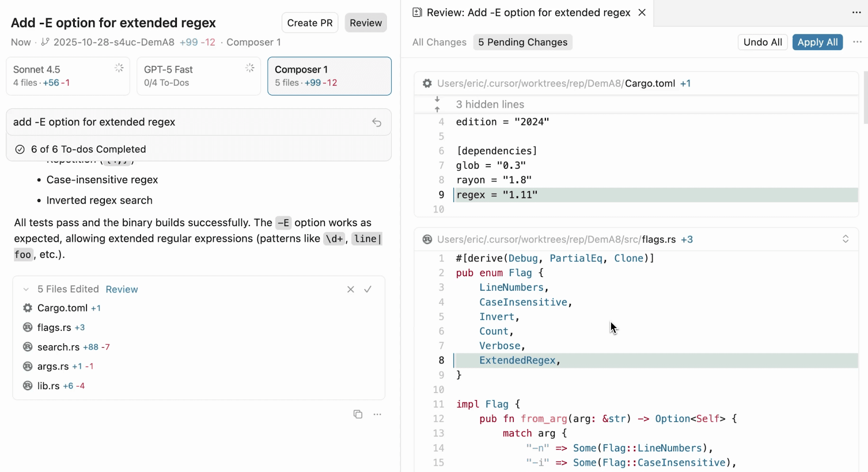Switch to All Changes tab
The width and height of the screenshot is (868, 472).
[439, 42]
